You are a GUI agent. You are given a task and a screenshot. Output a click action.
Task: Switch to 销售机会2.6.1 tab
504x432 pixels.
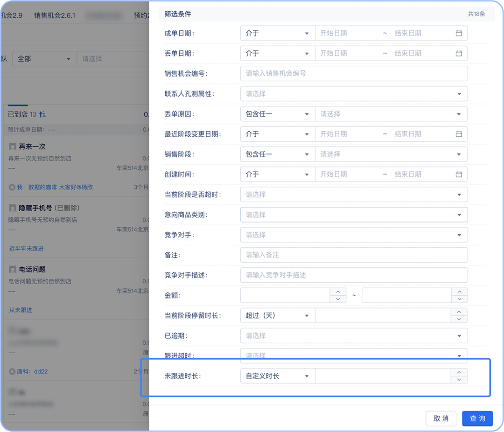pos(55,15)
